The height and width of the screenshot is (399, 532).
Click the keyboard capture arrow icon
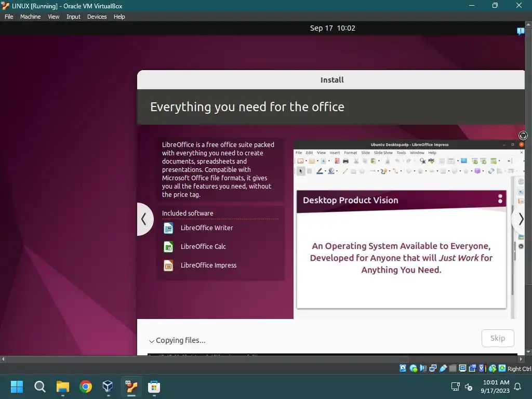click(502, 368)
